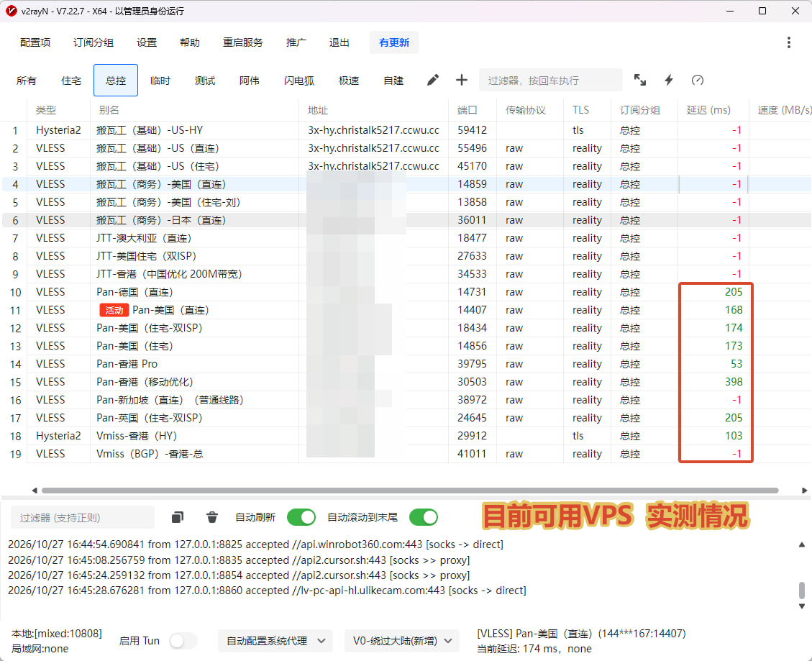Select row 搬瓦工（商务）-日本（直连）
This screenshot has width=812, height=661.
[406, 220]
